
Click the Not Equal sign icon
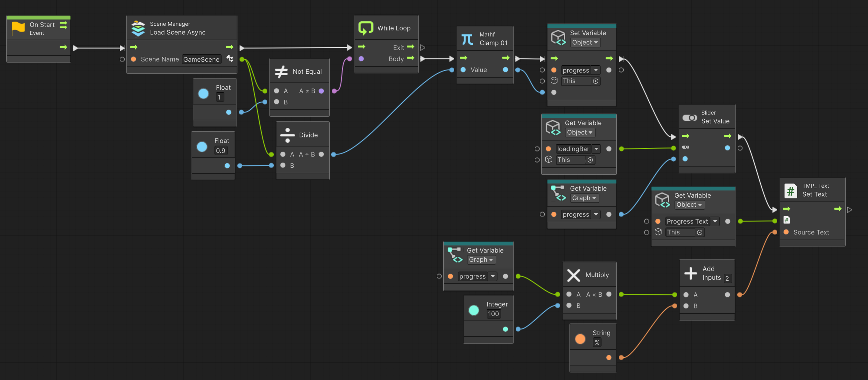[281, 71]
